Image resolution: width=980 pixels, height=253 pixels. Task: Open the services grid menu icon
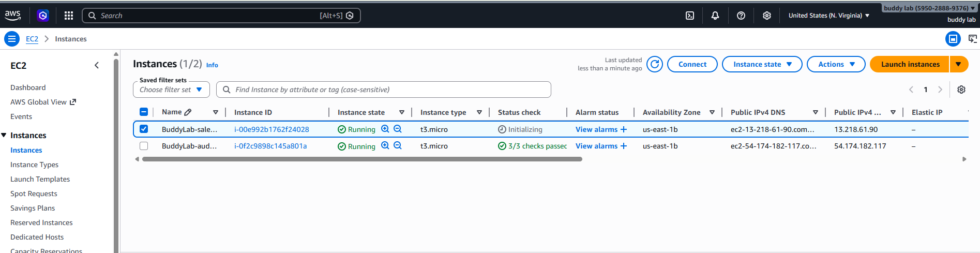[69, 16]
